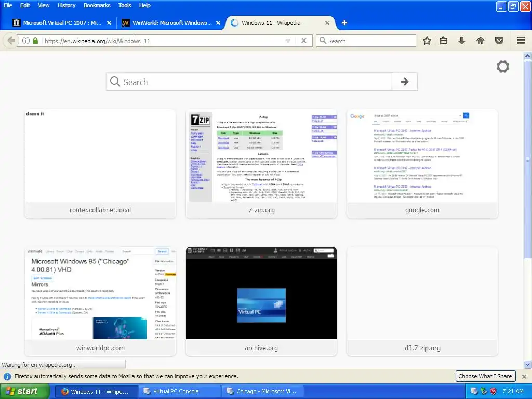This screenshot has height=399, width=532.
Task: Open the site information icon
Action: click(26, 41)
